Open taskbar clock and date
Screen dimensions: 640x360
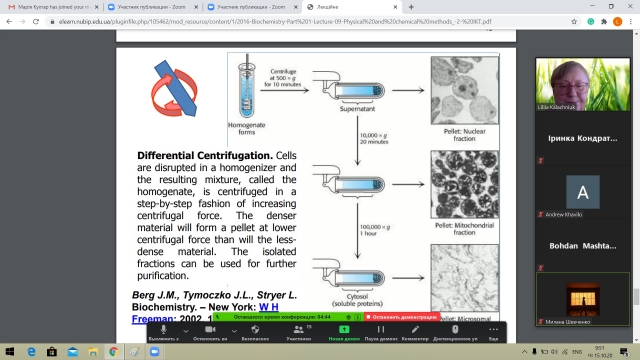(x=600, y=352)
